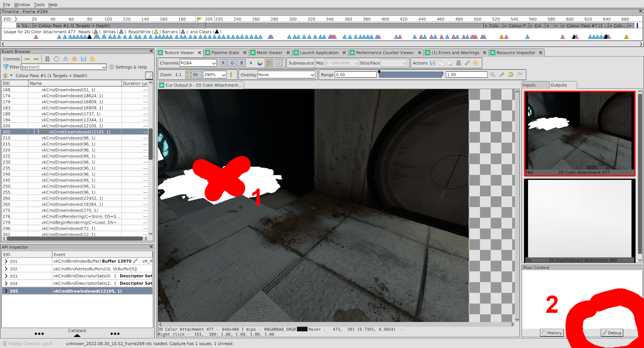Screen dimensions: 644x348
Task: Select 2D Depth/Stencil Attachment 480 thumbnail
Action: point(580,221)
